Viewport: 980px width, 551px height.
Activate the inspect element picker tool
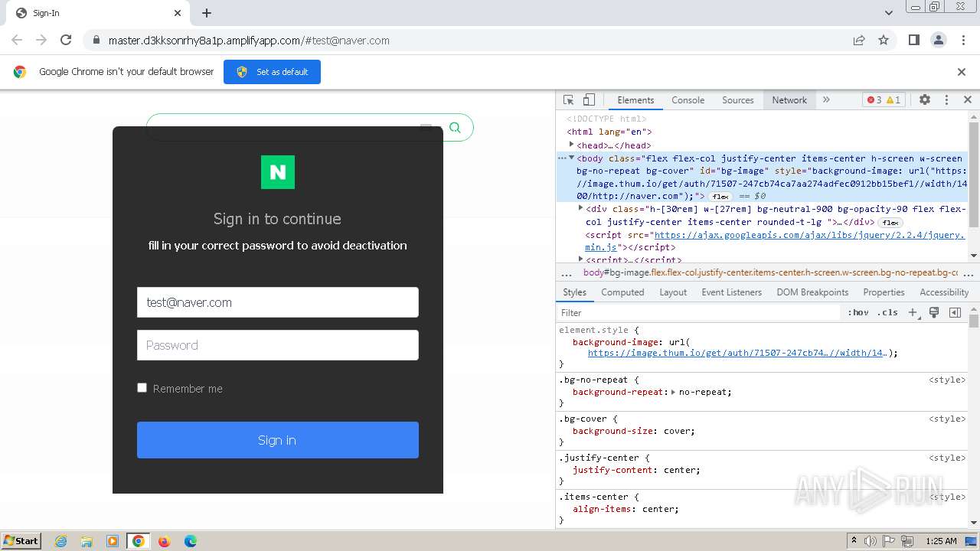(568, 100)
